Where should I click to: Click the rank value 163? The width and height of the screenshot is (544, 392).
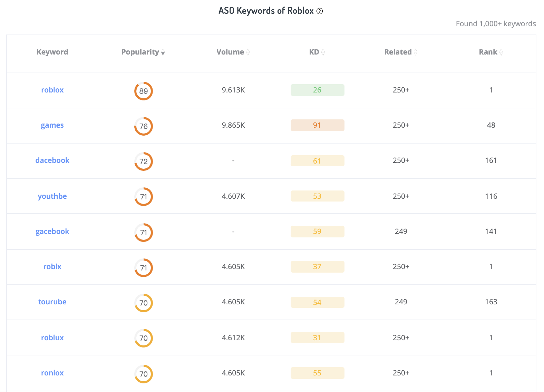(491, 302)
